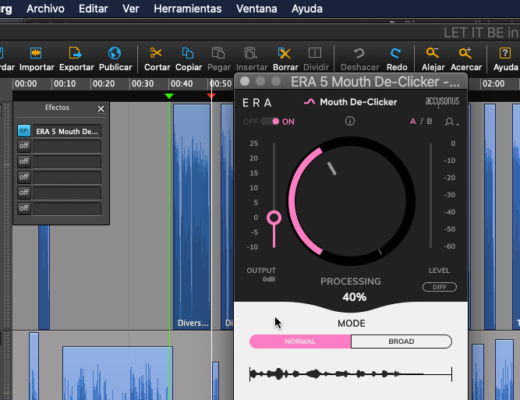Viewport: 520px width, 400px height.
Task: Open the ERA 5 Mouth De... effect slot
Action: point(67,131)
